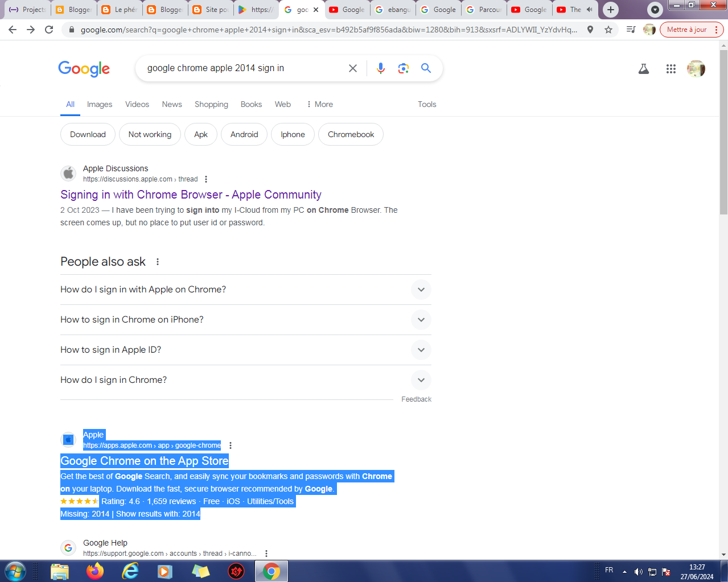The width and height of the screenshot is (728, 582).
Task: Open the Google apps grid icon
Action: [x=671, y=69]
